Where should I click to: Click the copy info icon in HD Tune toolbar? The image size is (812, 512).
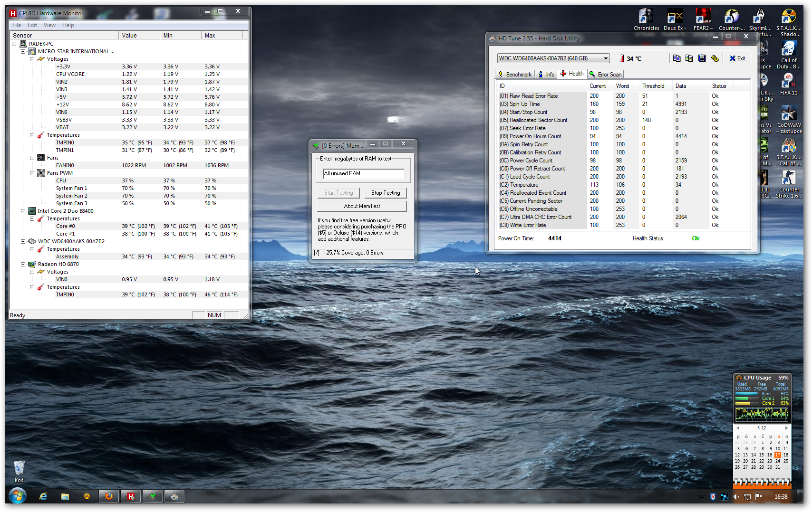[x=677, y=58]
